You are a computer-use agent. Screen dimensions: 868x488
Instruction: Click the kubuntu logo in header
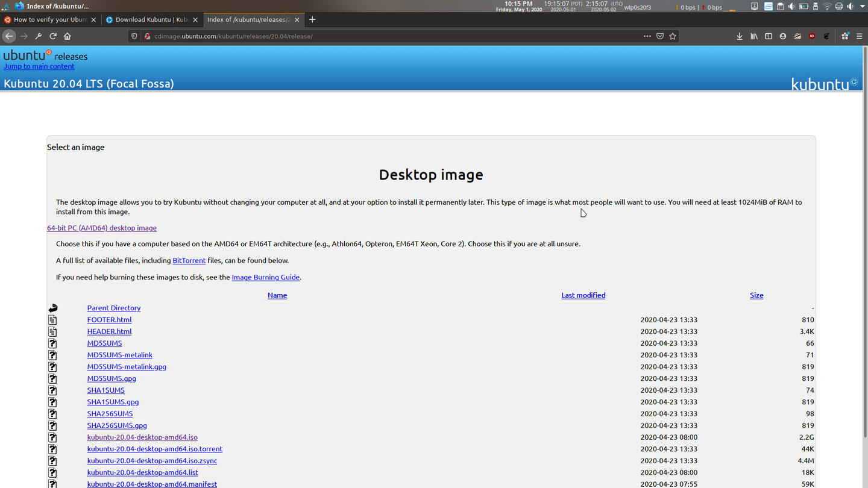pos(824,84)
